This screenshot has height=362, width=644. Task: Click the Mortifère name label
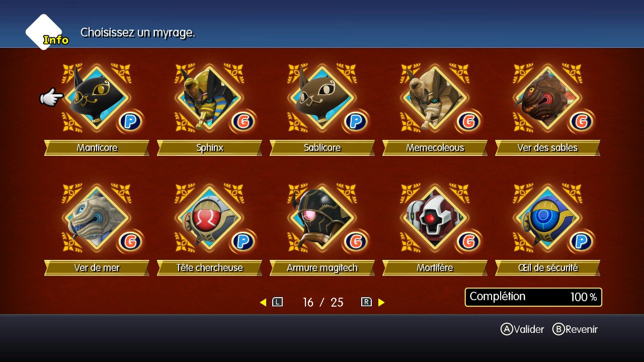coord(435,268)
